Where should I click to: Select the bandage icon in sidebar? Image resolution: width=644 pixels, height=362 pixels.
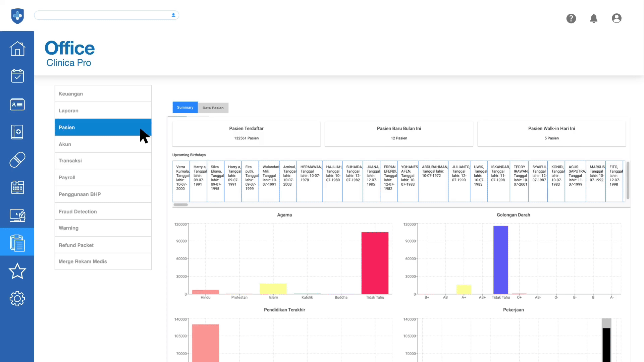pyautogui.click(x=17, y=160)
